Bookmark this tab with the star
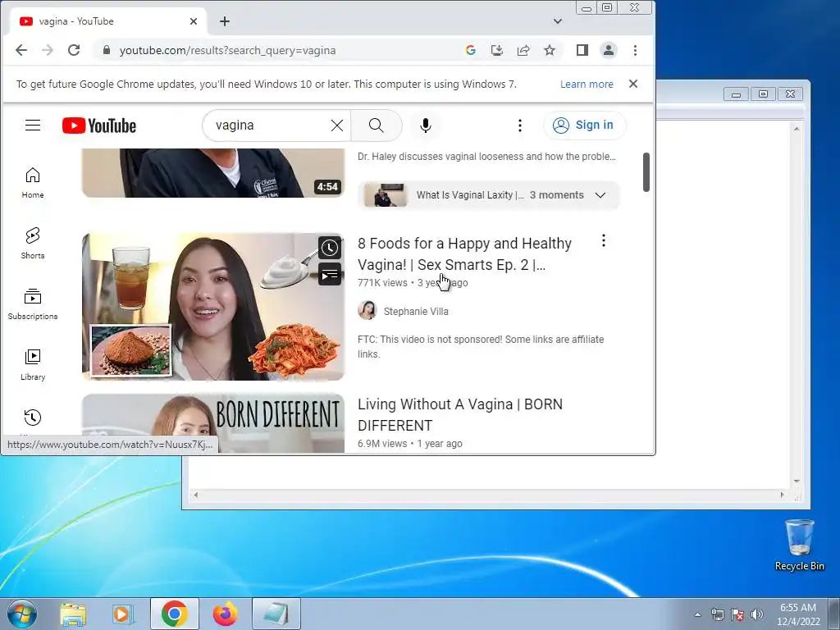The width and height of the screenshot is (840, 630). (550, 50)
